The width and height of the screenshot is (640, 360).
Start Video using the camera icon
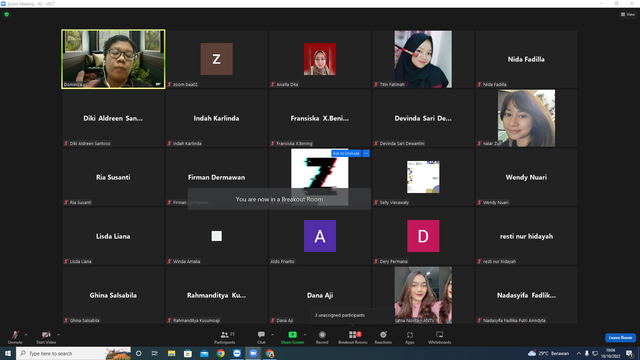tap(46, 336)
